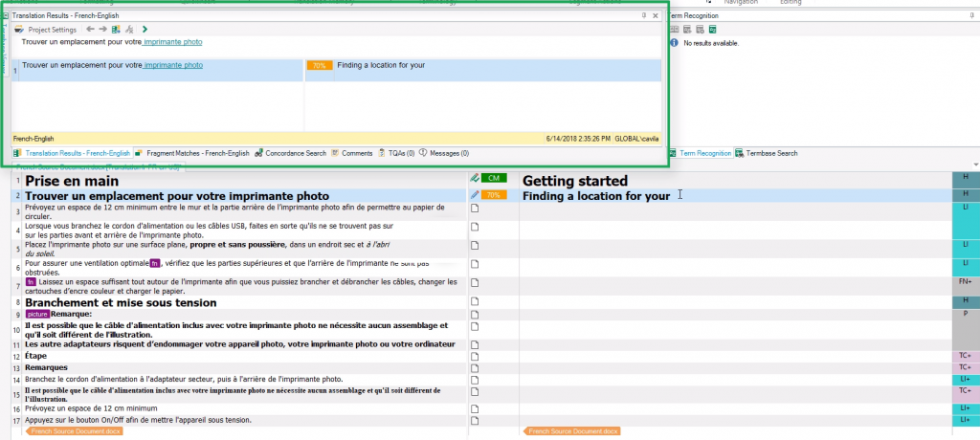Click the status page icon for segment 3

(475, 209)
